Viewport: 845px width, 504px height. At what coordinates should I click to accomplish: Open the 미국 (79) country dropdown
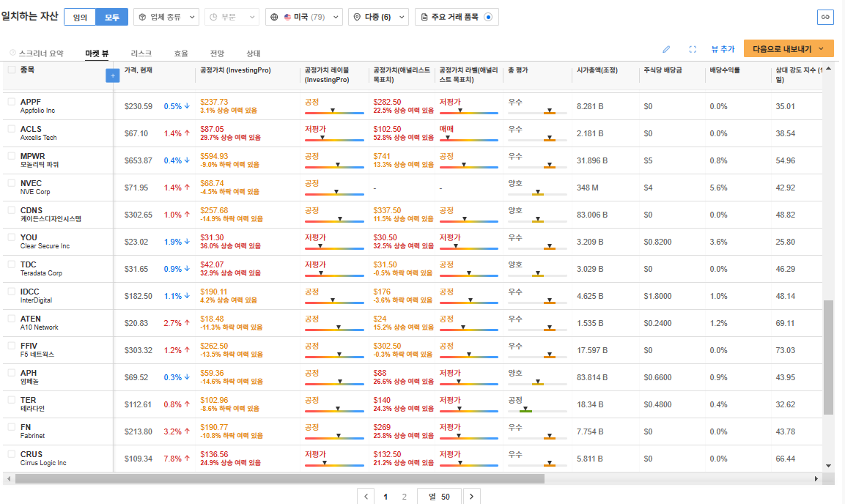pos(304,18)
